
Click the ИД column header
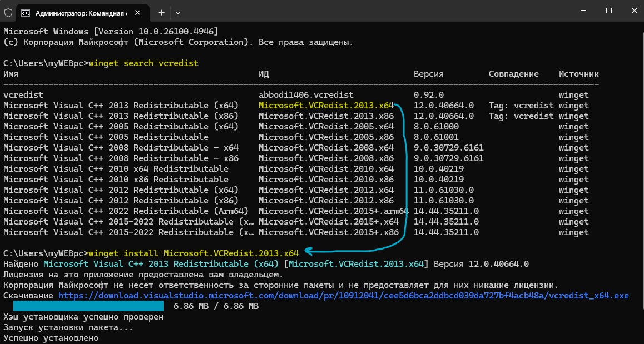(x=264, y=74)
